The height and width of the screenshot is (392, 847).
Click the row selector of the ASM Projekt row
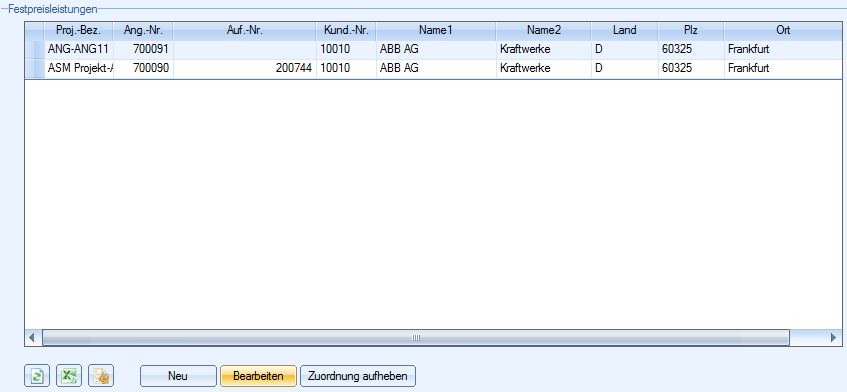point(35,69)
